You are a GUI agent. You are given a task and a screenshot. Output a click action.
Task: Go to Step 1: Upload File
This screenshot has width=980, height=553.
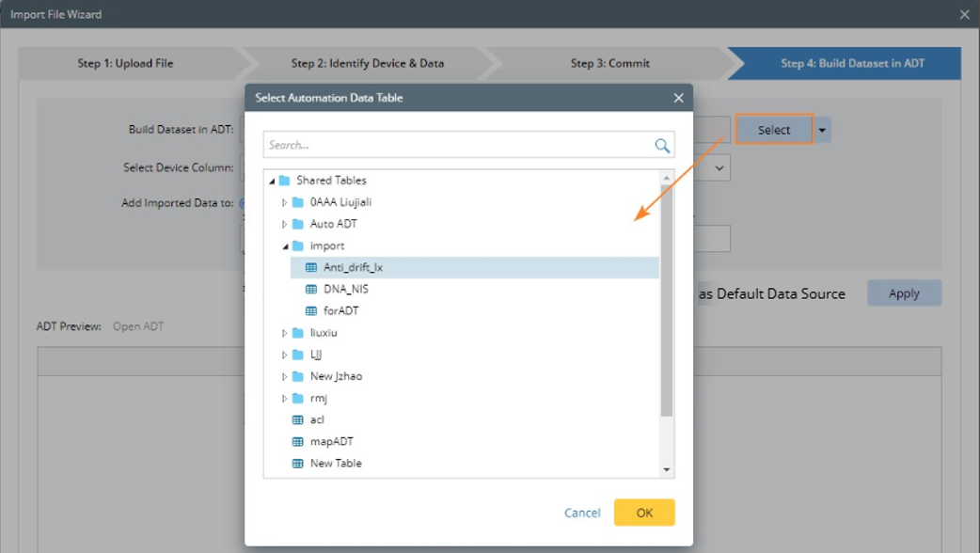coord(125,63)
